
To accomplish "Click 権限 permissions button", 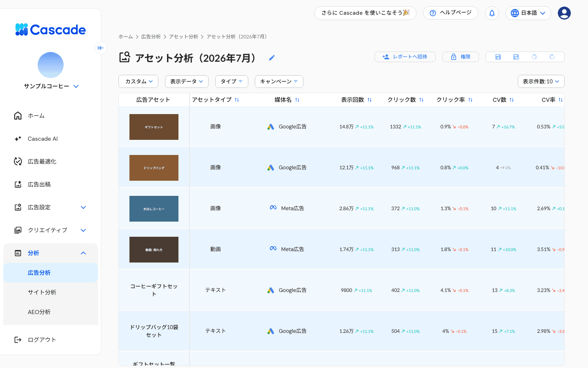I will click(461, 57).
